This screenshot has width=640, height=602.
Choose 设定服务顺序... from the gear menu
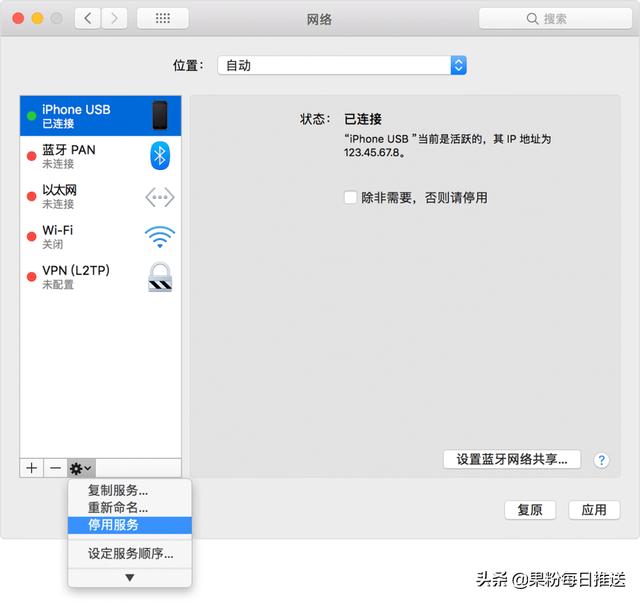coord(130,554)
